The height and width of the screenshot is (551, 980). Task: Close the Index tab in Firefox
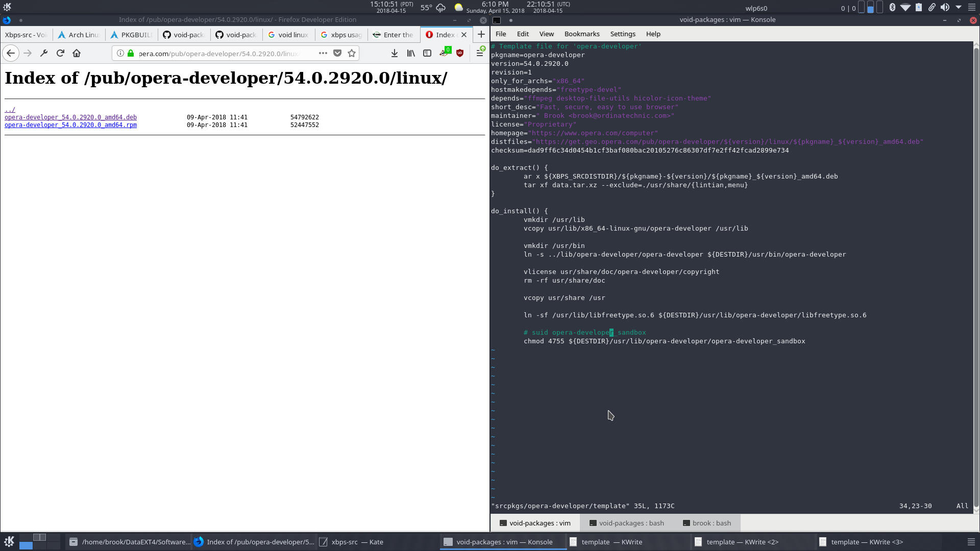point(464,35)
